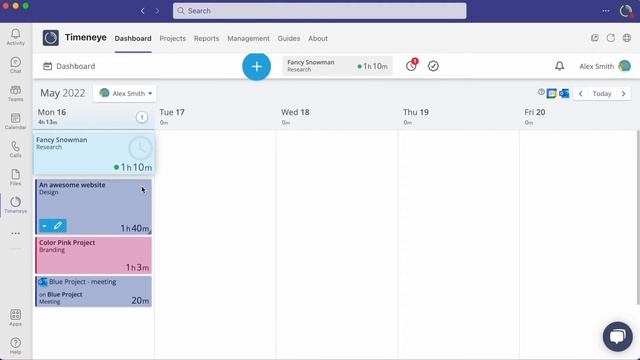
Task: Click the Dashboard breadcrumb label
Action: (x=76, y=66)
